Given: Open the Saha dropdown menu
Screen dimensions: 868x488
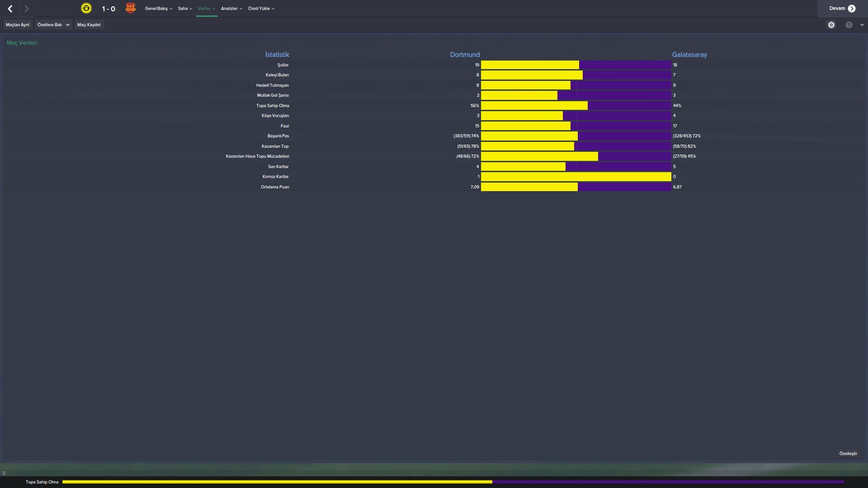Looking at the screenshot, I should point(185,9).
